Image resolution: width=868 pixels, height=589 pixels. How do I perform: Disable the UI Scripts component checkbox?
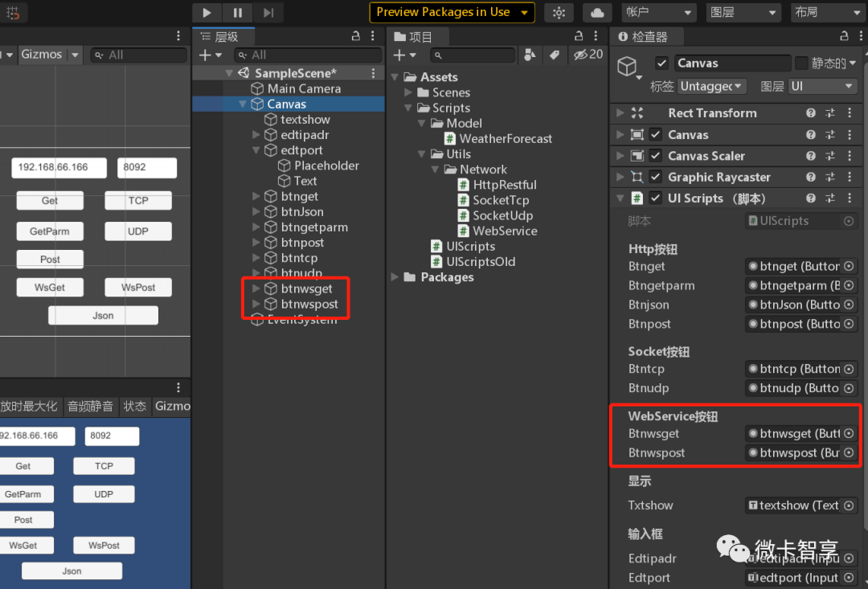[x=656, y=198]
